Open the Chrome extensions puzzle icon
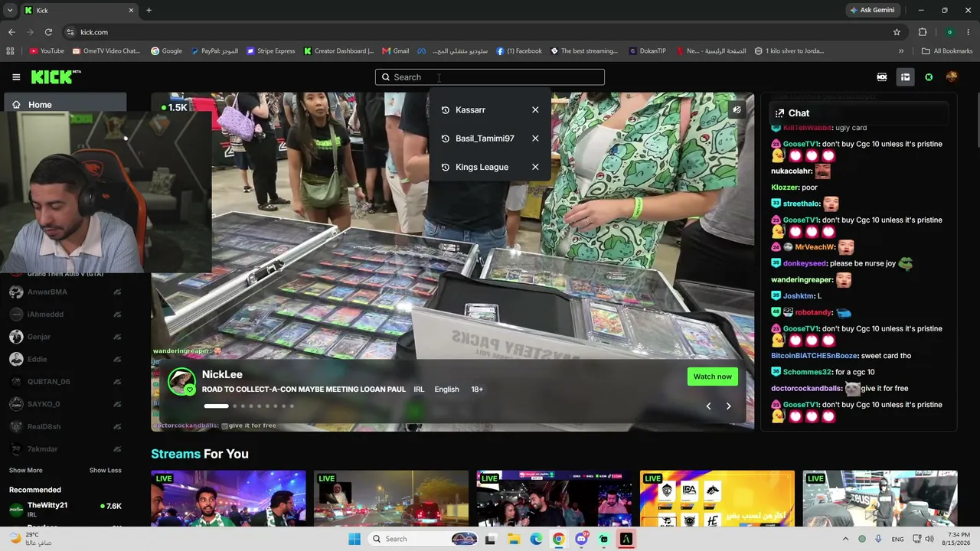The image size is (980, 551). 923,32
